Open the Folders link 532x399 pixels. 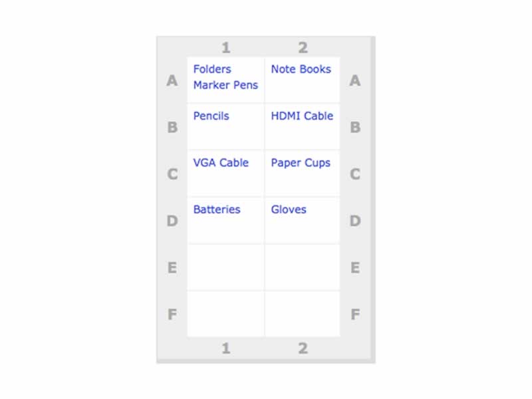point(212,69)
